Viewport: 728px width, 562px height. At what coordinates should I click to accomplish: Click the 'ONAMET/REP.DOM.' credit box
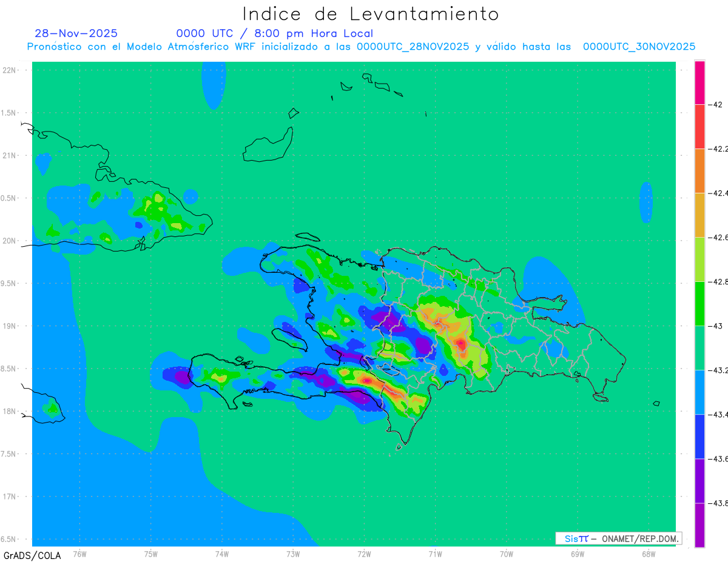619,538
